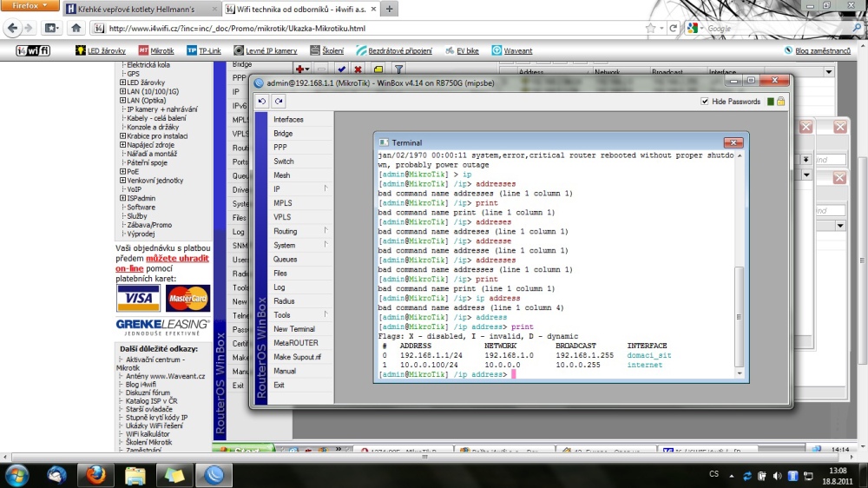Image resolution: width=868 pixels, height=488 pixels.
Task: Click the WinBox taskbar icon
Action: pyautogui.click(x=214, y=475)
